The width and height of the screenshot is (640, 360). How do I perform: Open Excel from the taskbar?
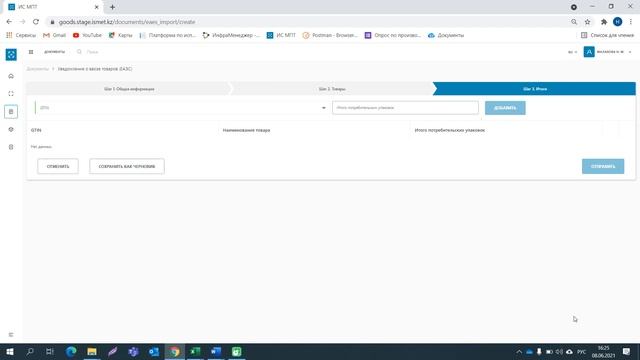click(x=195, y=351)
